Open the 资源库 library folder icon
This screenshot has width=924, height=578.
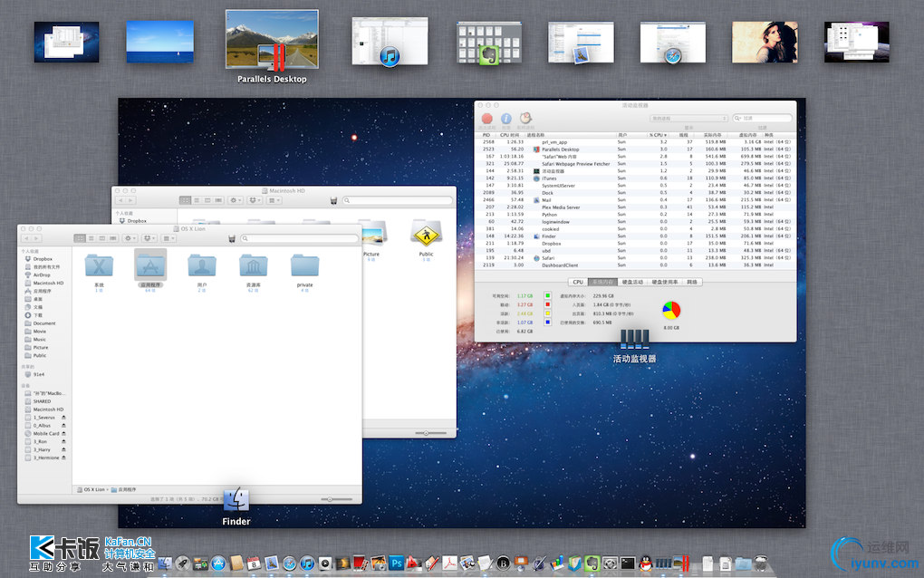(254, 265)
